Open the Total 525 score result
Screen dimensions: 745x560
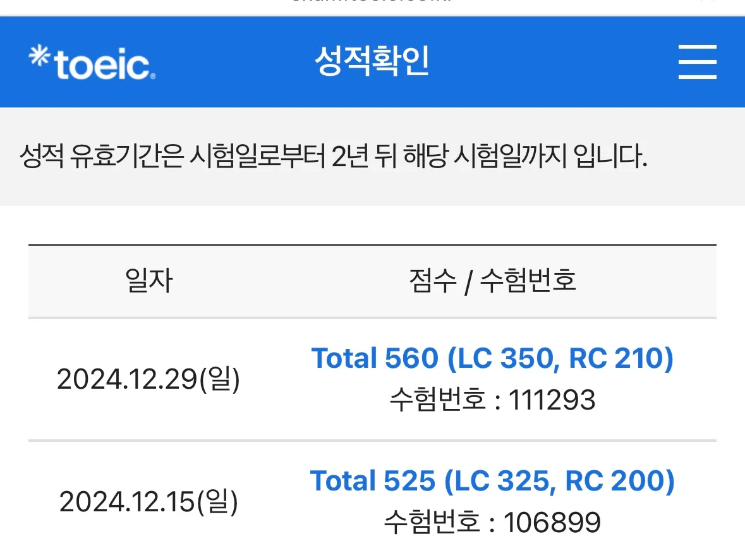tap(492, 480)
